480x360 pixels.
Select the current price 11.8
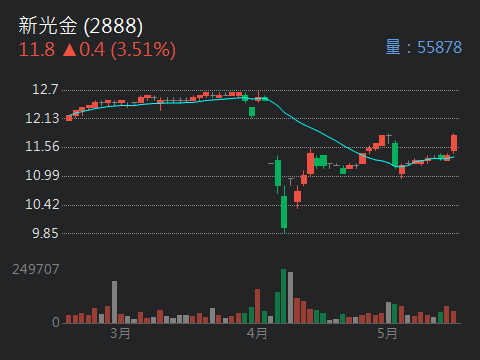[x=37, y=50]
